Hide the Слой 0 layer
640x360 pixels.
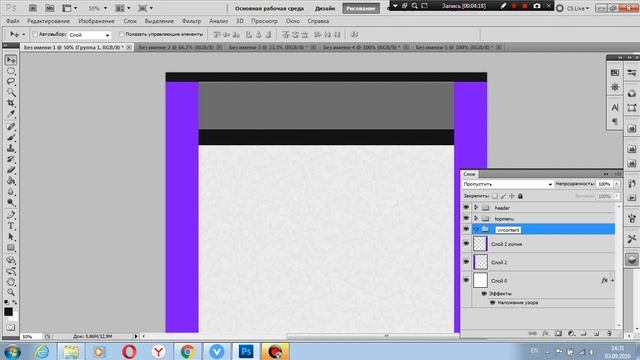pos(466,280)
